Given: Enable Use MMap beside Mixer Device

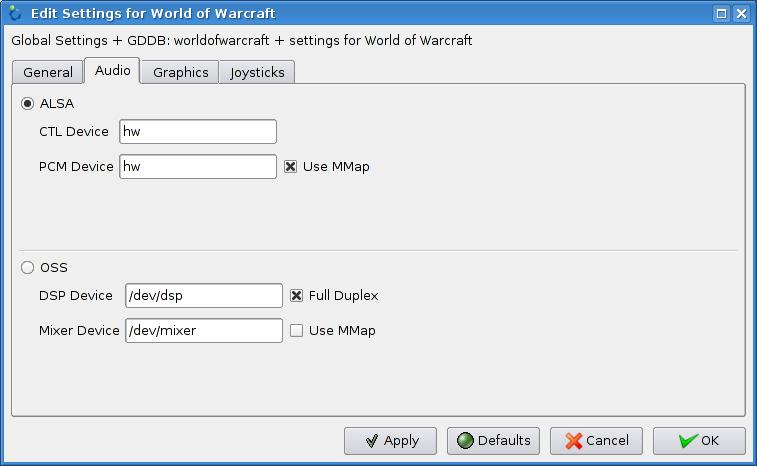Looking at the screenshot, I should click(x=296, y=330).
